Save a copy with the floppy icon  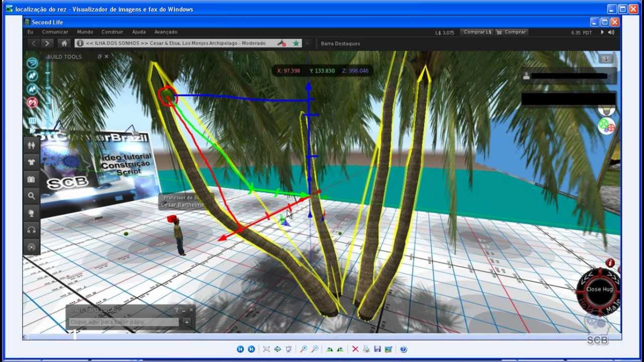[x=377, y=349]
